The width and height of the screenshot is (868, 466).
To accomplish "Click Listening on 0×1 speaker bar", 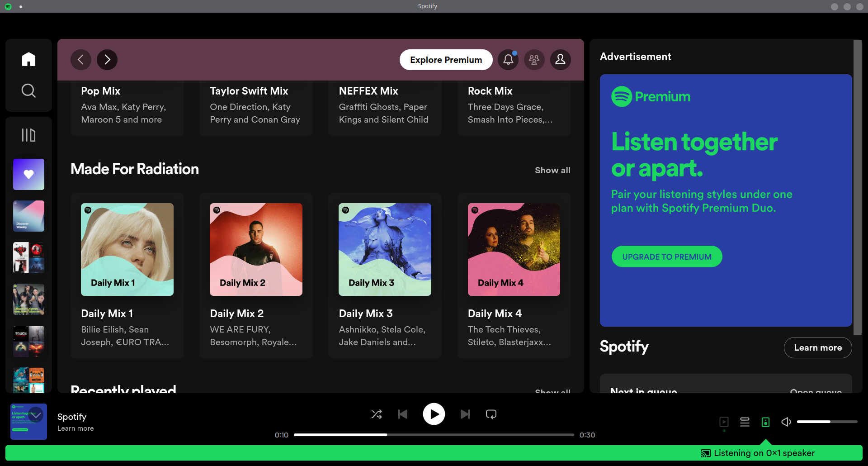I will pos(434,453).
